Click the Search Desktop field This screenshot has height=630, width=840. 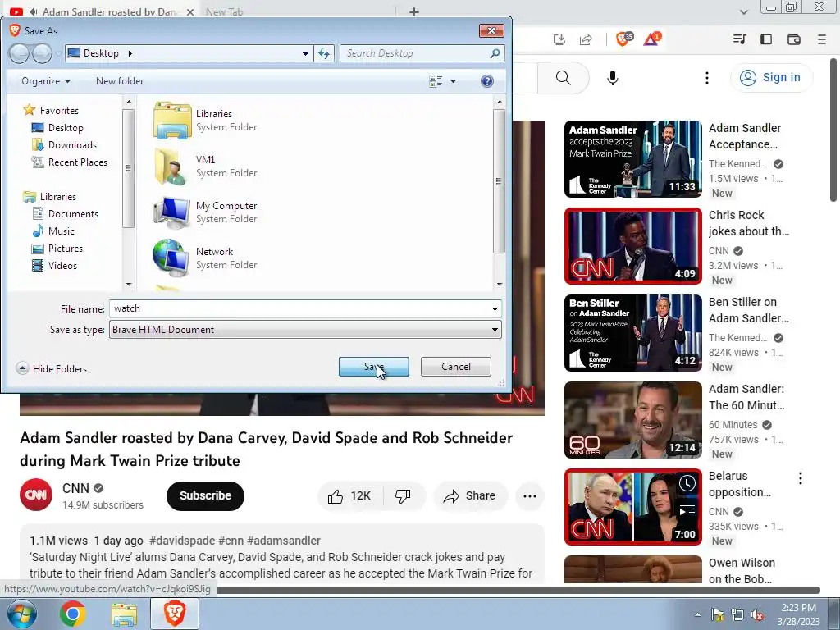[422, 53]
